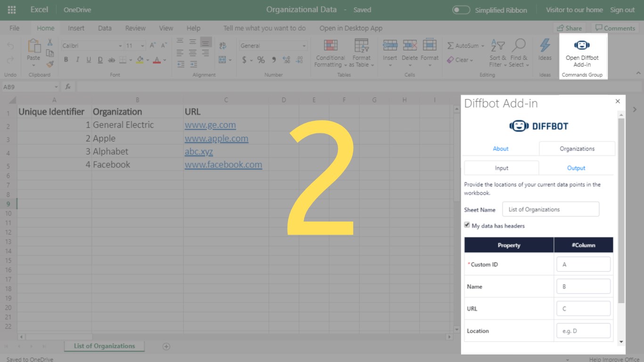Decrease font size with Shrink Font
Viewport: 644px width, 362px height.
coord(164,46)
